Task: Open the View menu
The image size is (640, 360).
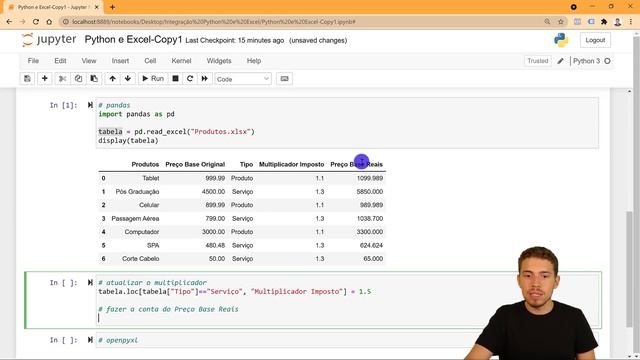Action: [89, 61]
